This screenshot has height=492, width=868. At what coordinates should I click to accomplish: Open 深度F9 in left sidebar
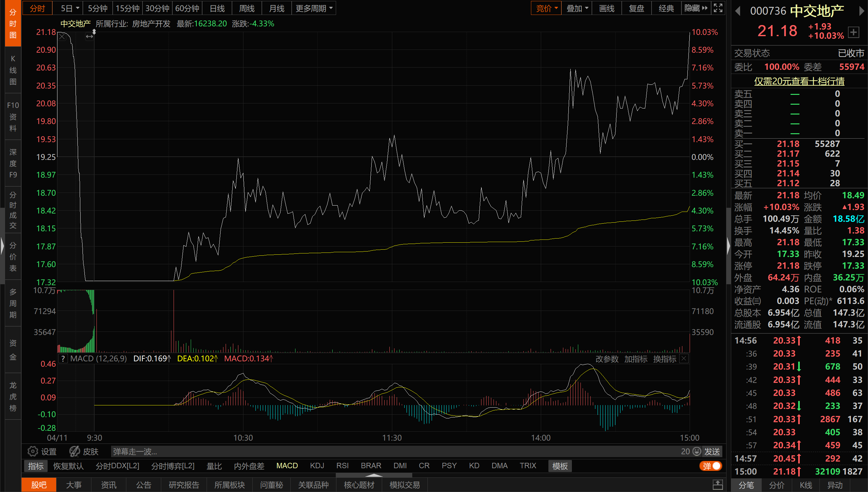13,163
